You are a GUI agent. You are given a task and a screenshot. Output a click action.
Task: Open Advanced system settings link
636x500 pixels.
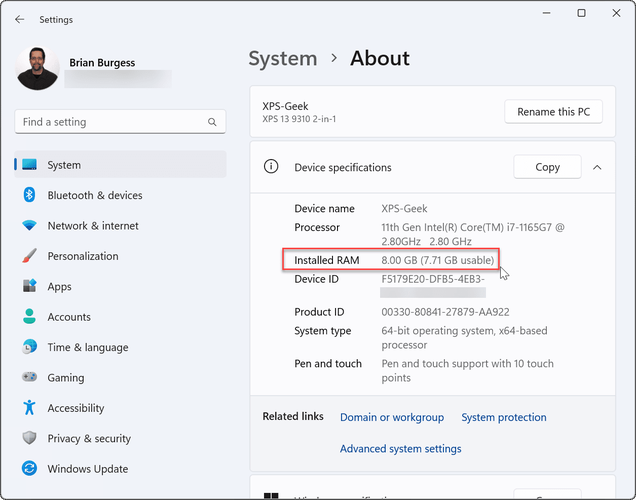400,449
